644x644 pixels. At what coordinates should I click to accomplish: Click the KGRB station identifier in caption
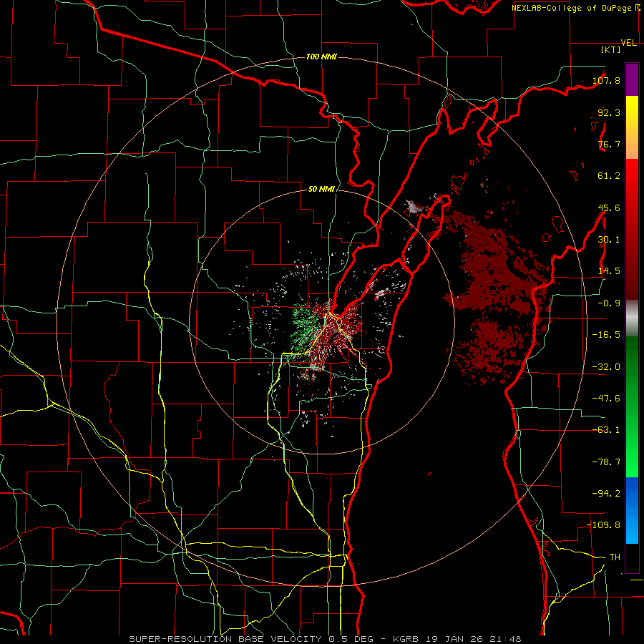tap(405, 639)
